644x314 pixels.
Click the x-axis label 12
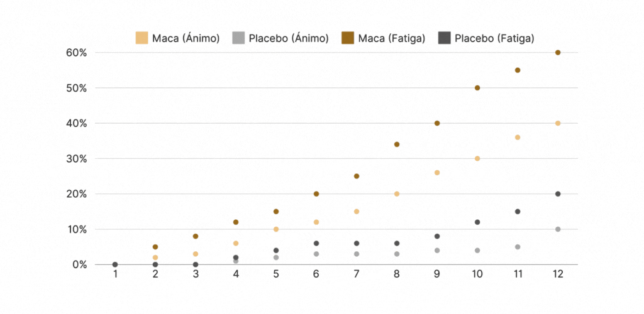point(558,274)
